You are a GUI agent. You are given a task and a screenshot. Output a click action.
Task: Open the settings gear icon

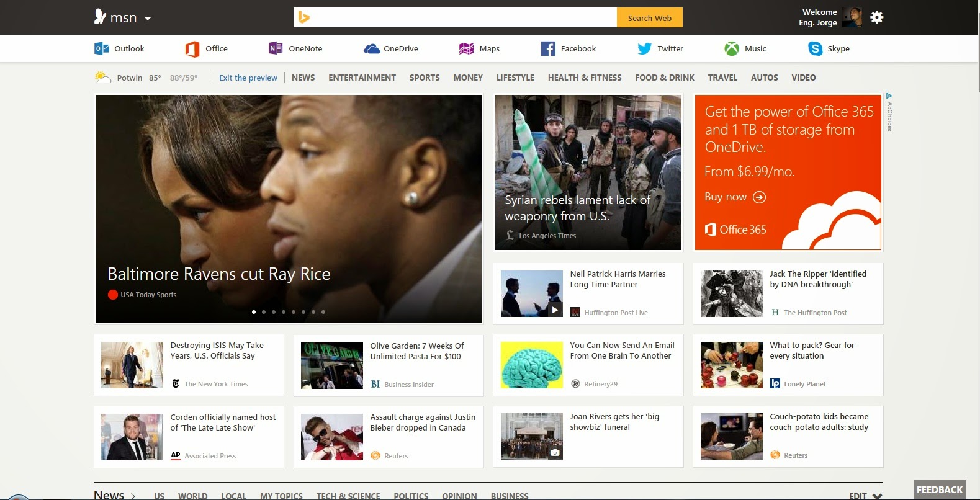pos(876,17)
